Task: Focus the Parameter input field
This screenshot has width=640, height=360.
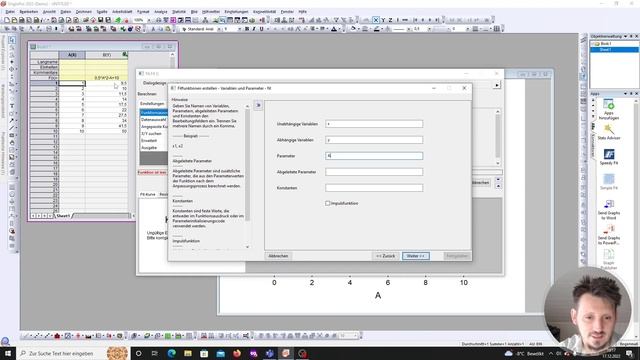Action: (x=374, y=156)
